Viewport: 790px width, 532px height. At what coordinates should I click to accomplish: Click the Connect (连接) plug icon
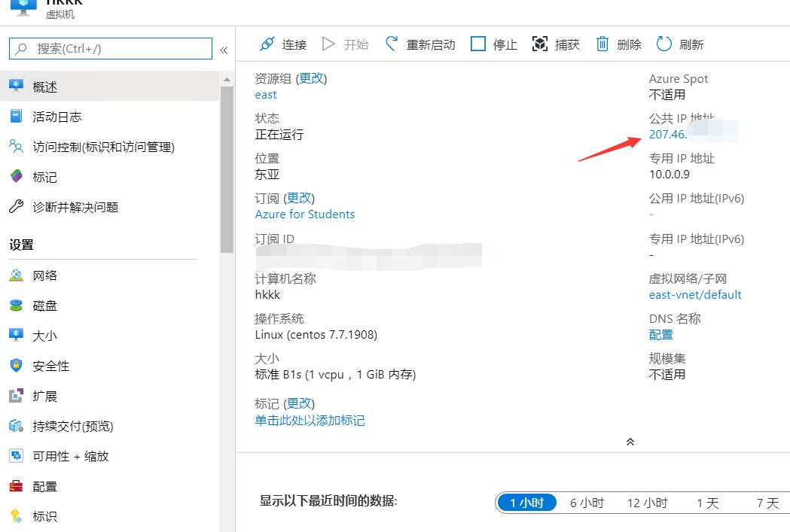267,44
